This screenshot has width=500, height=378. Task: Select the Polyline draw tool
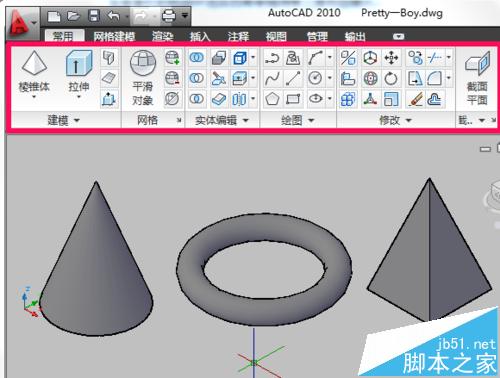pos(272,58)
